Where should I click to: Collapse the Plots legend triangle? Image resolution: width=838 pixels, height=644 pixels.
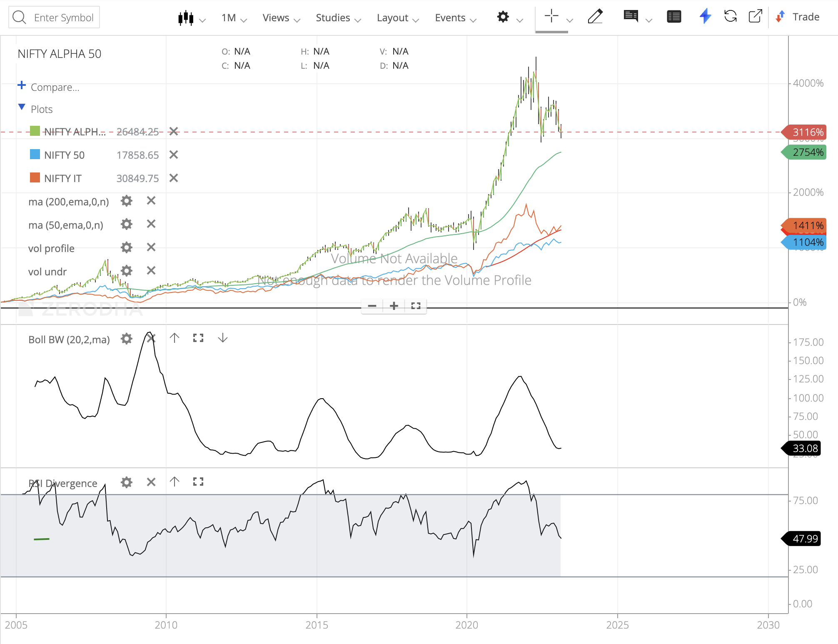22,107
